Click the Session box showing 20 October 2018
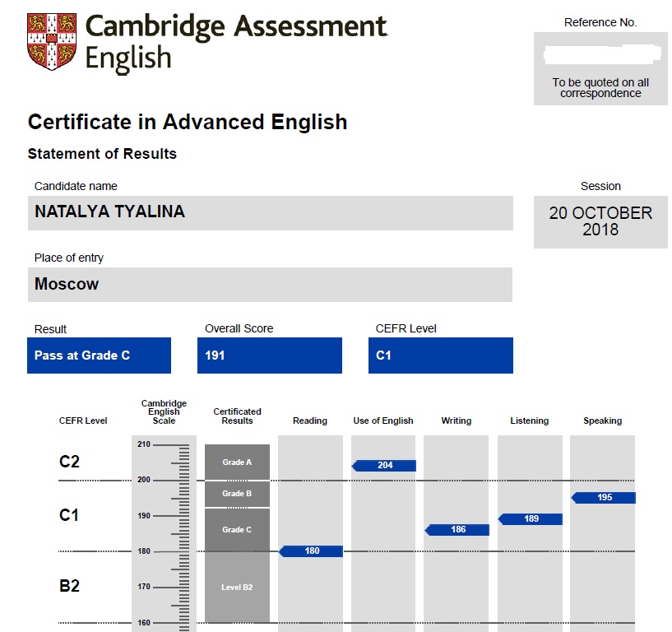Image resolution: width=672 pixels, height=632 pixels. tap(600, 221)
